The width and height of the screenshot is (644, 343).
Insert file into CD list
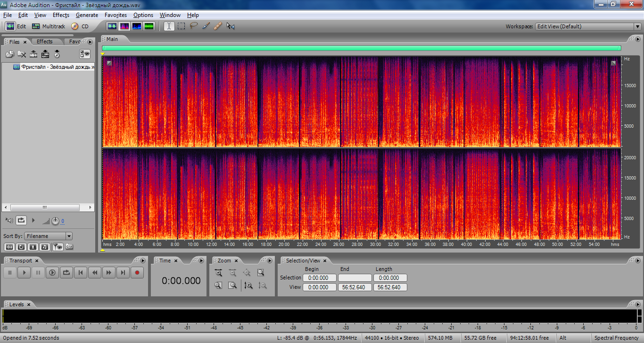[x=57, y=54]
